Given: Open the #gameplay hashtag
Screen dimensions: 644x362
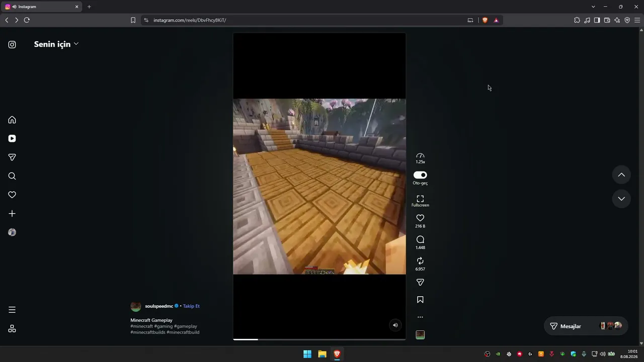Looking at the screenshot, I should 186,326.
